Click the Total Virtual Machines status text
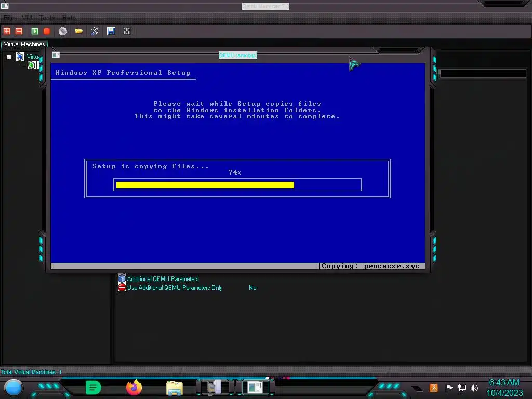Image resolution: width=532 pixels, height=399 pixels. coord(31,372)
